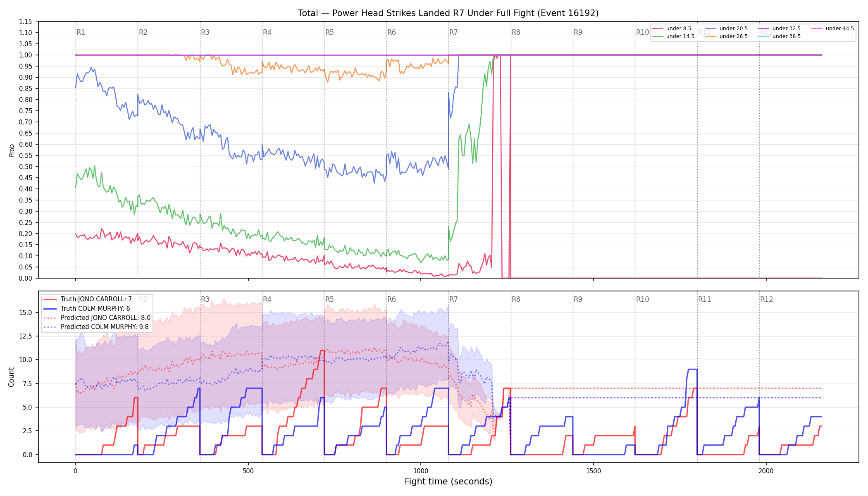
Task: Click the R8 round marker in probability chart
Action: point(516,32)
